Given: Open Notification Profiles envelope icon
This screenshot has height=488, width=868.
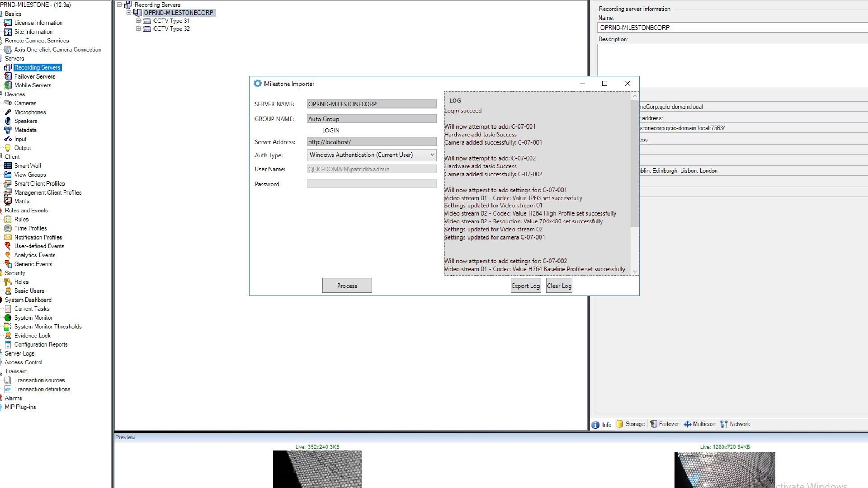Looking at the screenshot, I should (8, 237).
